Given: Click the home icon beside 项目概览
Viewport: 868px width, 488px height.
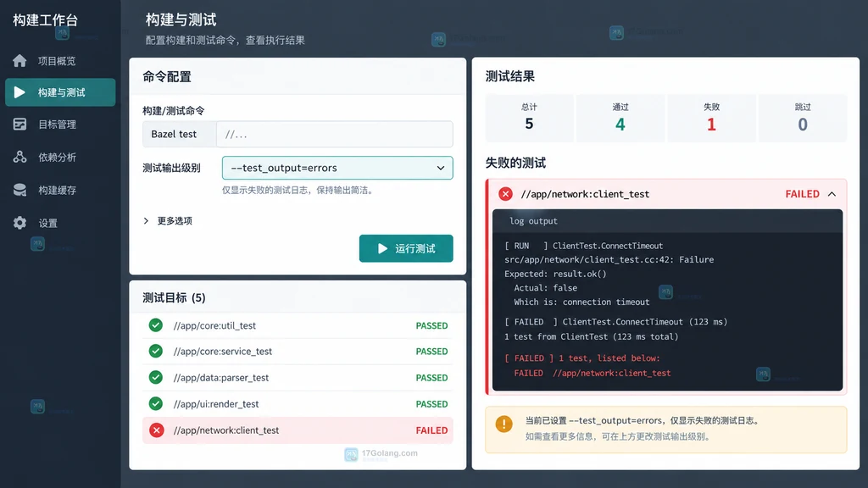Looking at the screenshot, I should pos(19,61).
